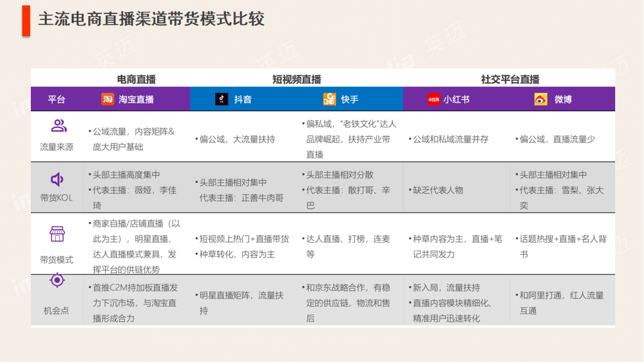Click the 流量来源 row label
The image size is (644, 362).
(x=56, y=147)
